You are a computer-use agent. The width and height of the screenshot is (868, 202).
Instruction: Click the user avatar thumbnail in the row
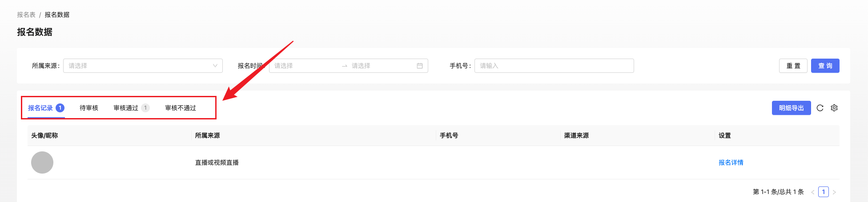(x=42, y=162)
